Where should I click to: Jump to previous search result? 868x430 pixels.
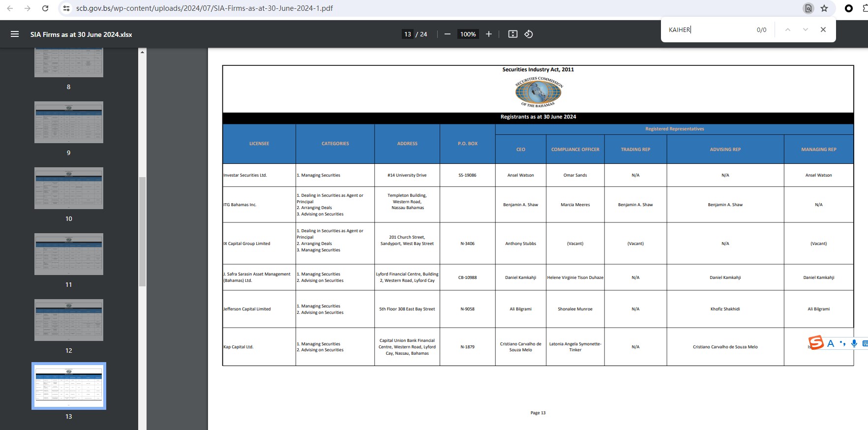click(x=787, y=30)
